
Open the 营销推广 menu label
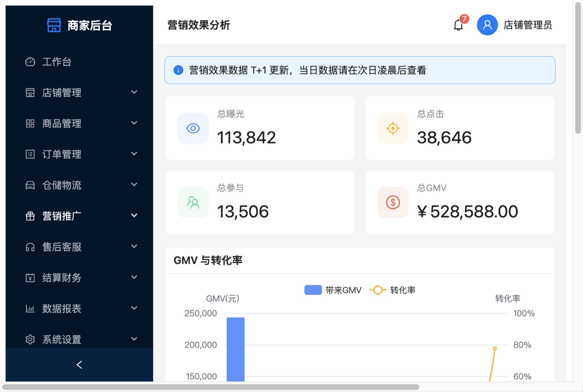pyautogui.click(x=62, y=216)
